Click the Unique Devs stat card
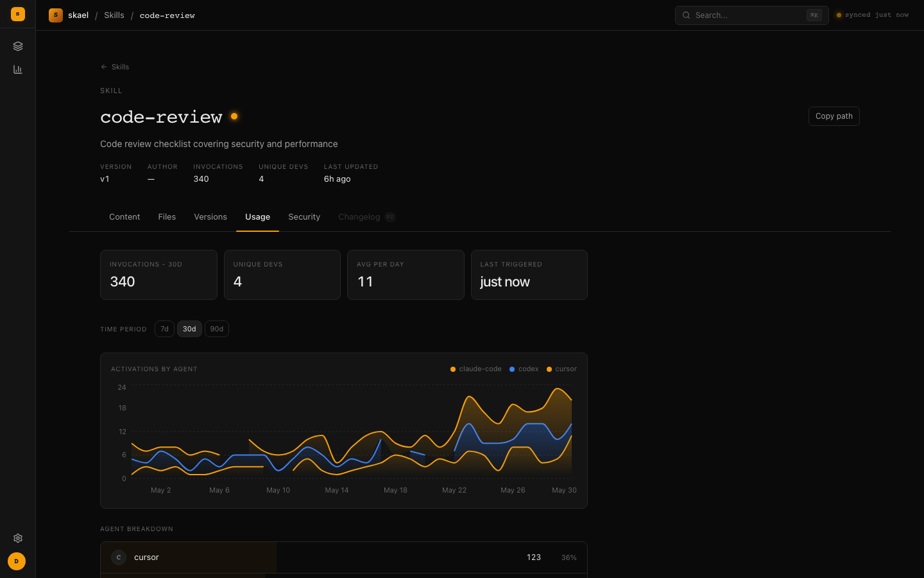The height and width of the screenshot is (578, 924). (x=282, y=275)
